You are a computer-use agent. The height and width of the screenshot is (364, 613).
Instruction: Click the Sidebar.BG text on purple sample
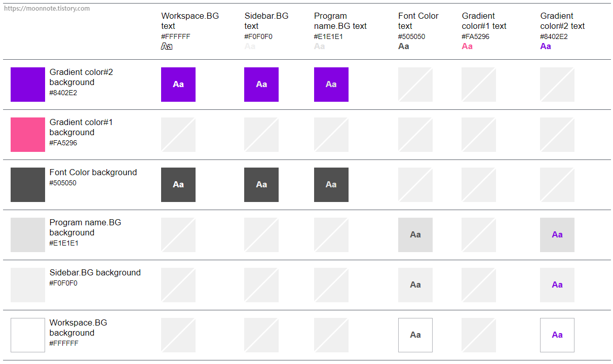261,85
